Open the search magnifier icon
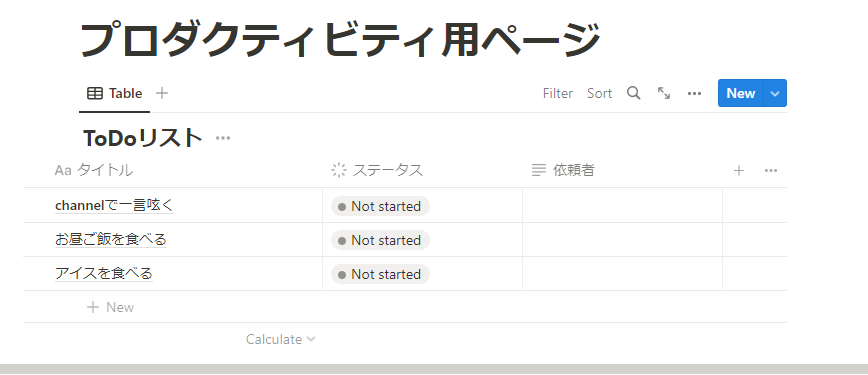Image resolution: width=868 pixels, height=375 pixels. 633,93
